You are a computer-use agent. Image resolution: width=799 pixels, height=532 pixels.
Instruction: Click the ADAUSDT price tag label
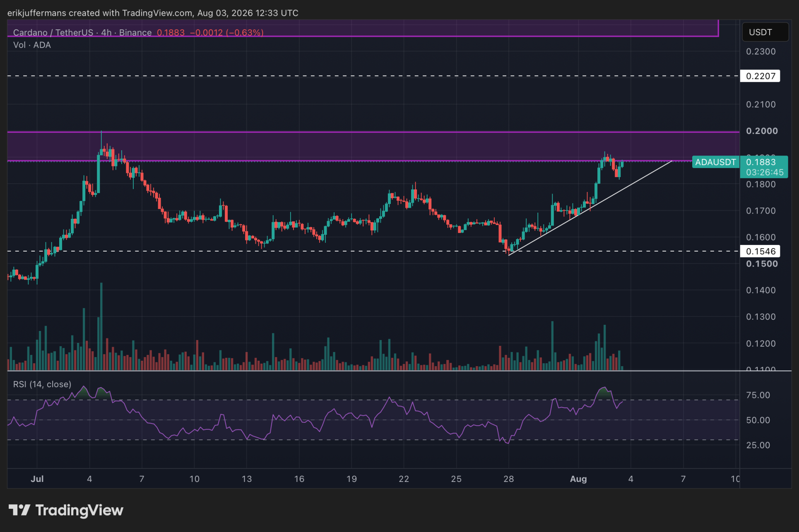click(x=715, y=162)
